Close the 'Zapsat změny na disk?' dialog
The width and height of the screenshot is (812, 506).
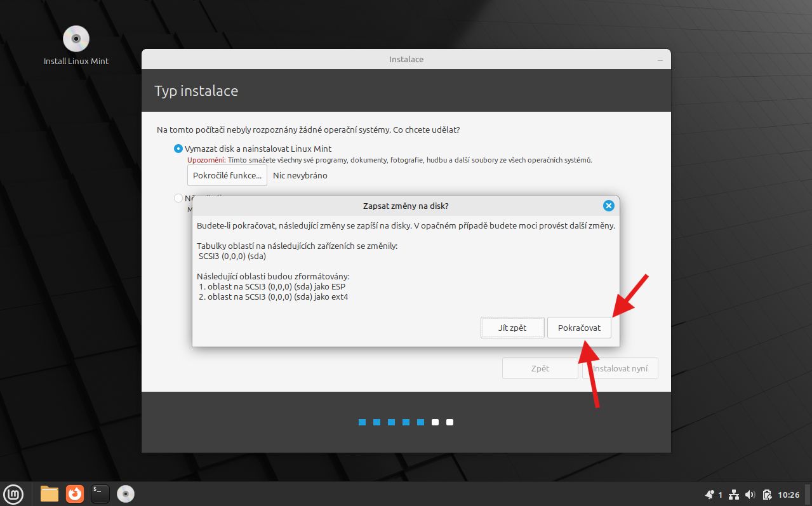pyautogui.click(x=608, y=206)
